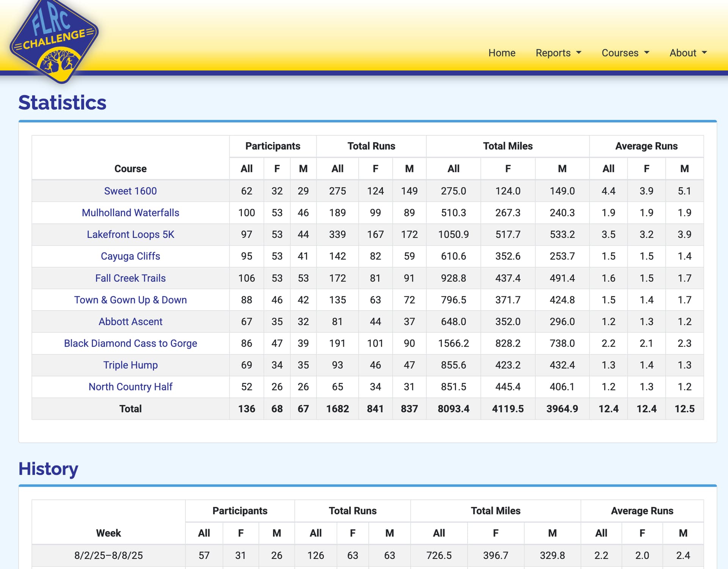Open the Home navigation link
728x569 pixels.
click(502, 53)
